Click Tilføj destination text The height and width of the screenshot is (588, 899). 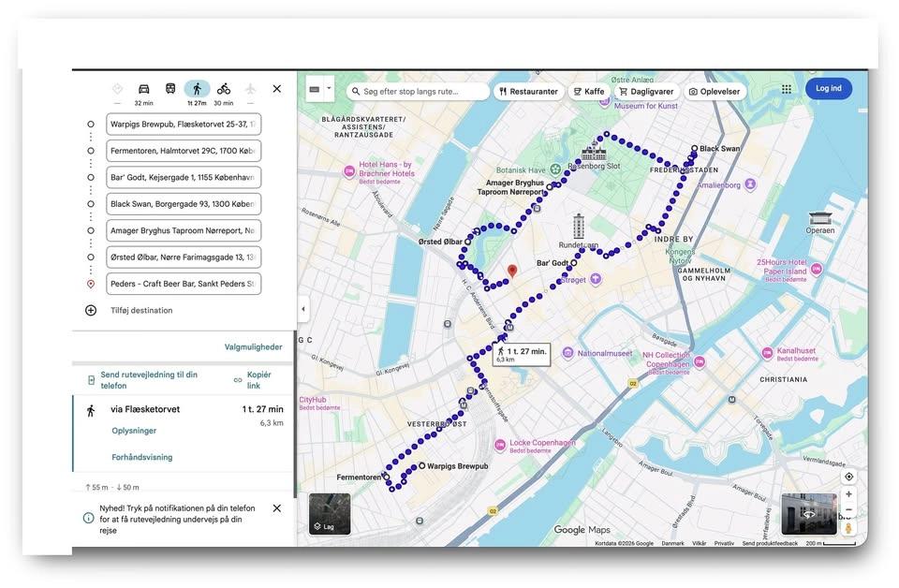pos(141,310)
